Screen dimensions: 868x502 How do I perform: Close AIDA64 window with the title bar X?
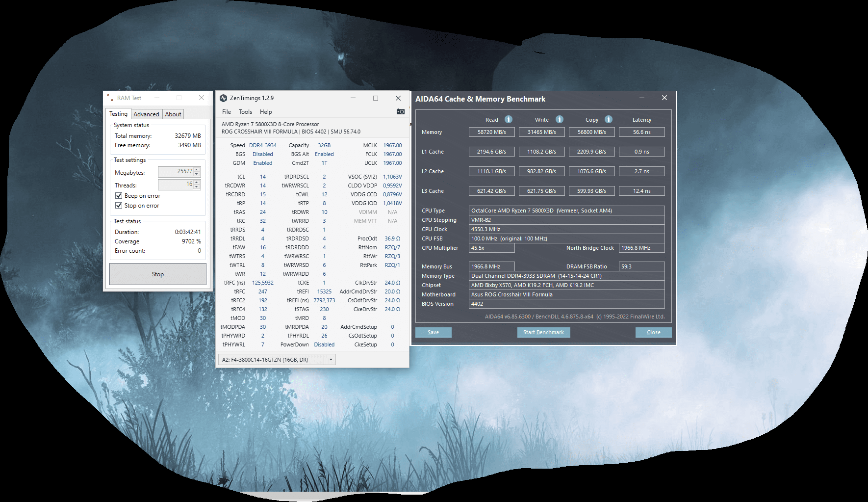click(x=664, y=98)
